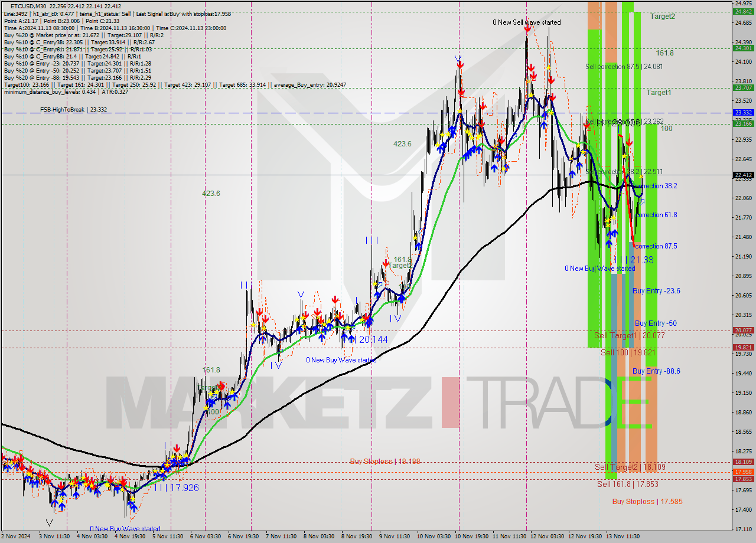The height and width of the screenshot is (543, 756).
Task: Click the 'minimum_distance_buy_levels: 0.434' line
Action: click(x=66, y=91)
